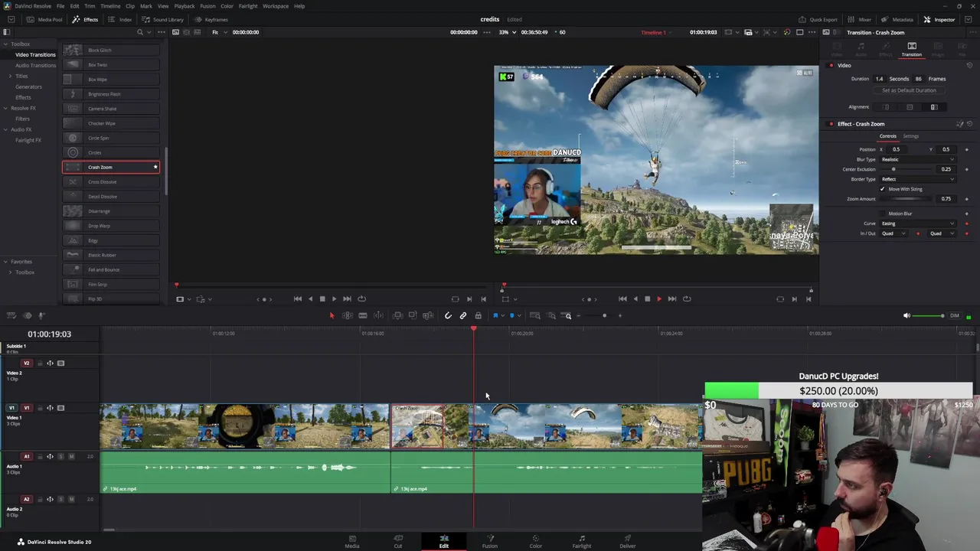Play the timeline viewer
The width and height of the screenshot is (980, 551).
[x=658, y=299]
